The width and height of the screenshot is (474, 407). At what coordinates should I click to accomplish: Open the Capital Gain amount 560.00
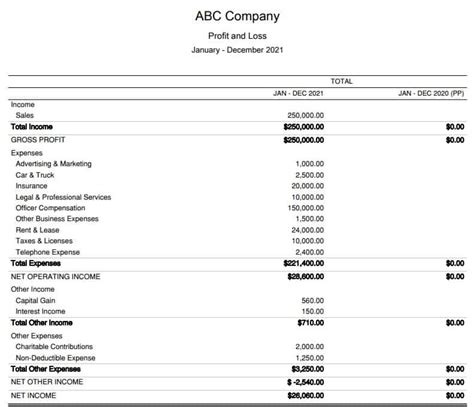coord(313,301)
